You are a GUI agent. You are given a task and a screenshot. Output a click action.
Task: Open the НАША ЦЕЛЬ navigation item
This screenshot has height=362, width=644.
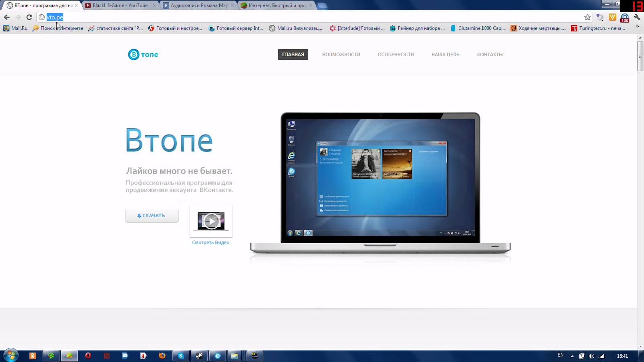(445, 54)
